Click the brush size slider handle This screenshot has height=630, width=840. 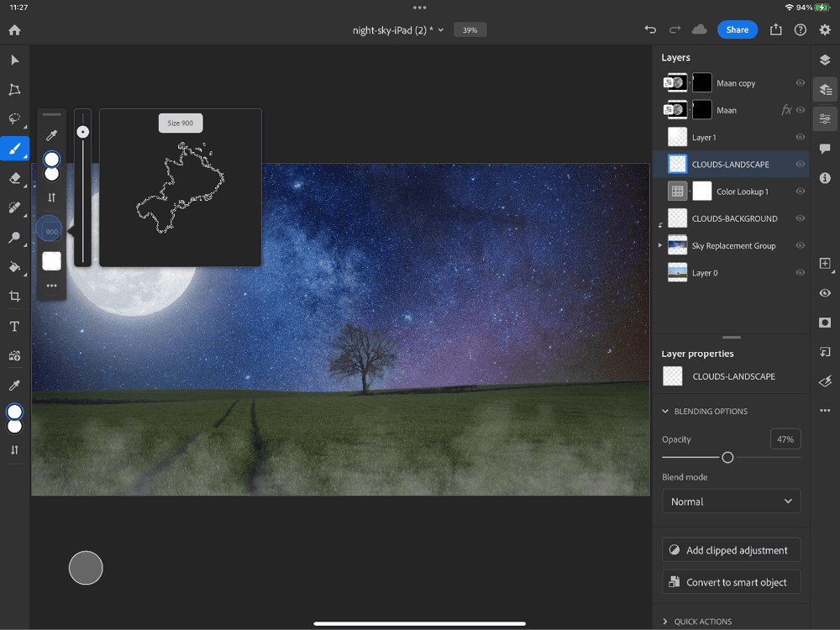click(82, 132)
